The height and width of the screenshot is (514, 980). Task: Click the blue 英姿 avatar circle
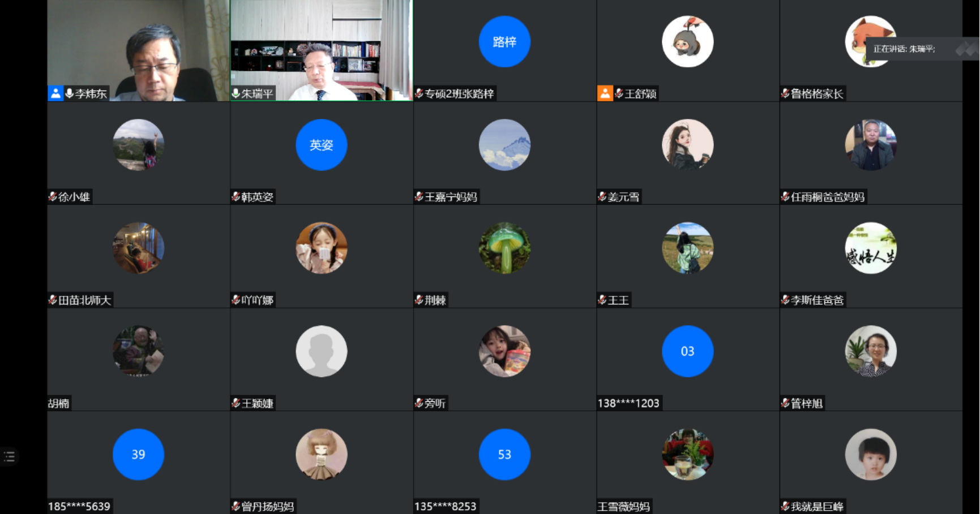(321, 145)
